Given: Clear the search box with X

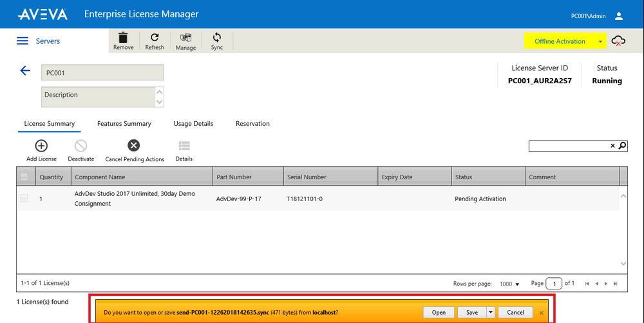Looking at the screenshot, I should (612, 146).
